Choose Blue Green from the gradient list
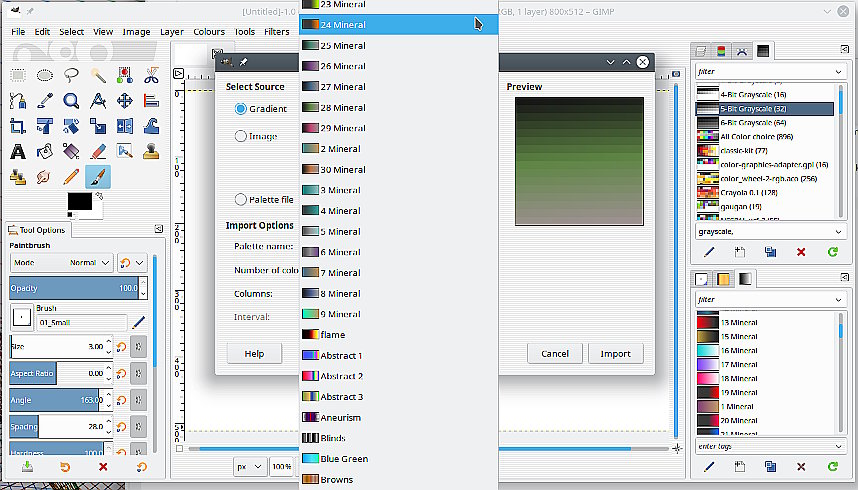Image resolution: width=858 pixels, height=490 pixels. [x=398, y=459]
